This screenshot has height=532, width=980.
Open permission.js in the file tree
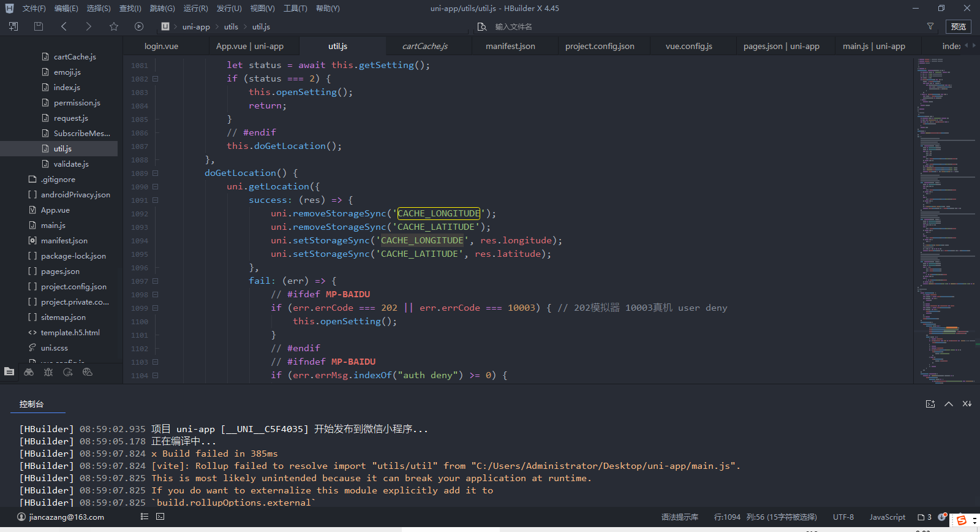tap(77, 102)
